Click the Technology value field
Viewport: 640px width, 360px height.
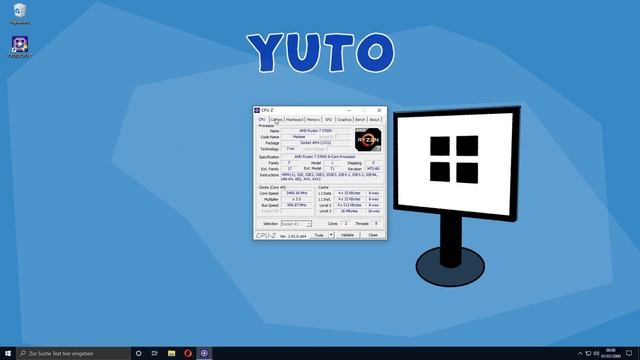tap(290, 149)
